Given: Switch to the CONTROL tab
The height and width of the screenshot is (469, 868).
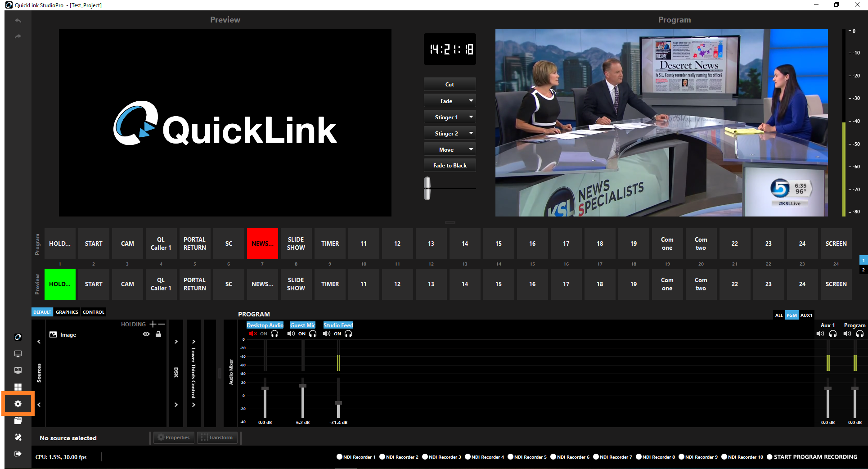Looking at the screenshot, I should point(94,312).
